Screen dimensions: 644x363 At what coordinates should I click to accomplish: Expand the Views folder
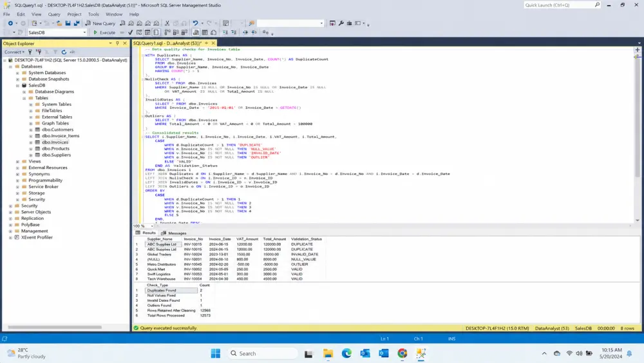click(17, 162)
